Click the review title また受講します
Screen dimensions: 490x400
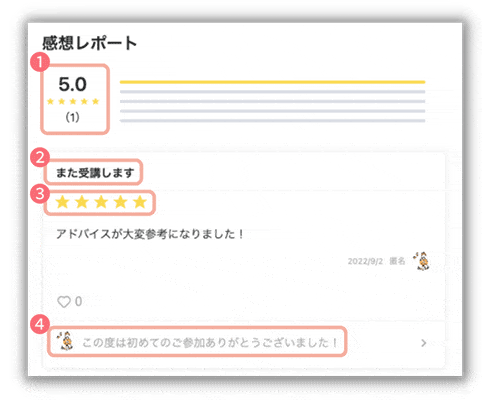[95, 173]
